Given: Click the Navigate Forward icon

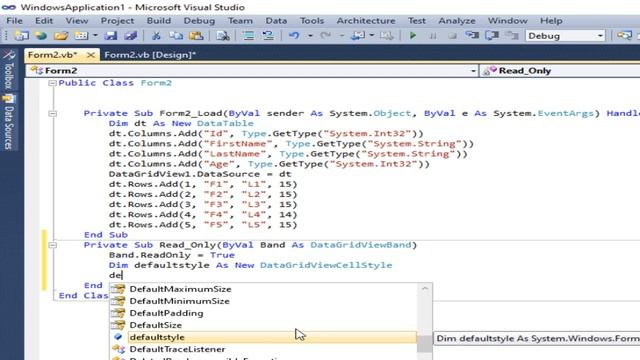Looking at the screenshot, I should [x=387, y=36].
